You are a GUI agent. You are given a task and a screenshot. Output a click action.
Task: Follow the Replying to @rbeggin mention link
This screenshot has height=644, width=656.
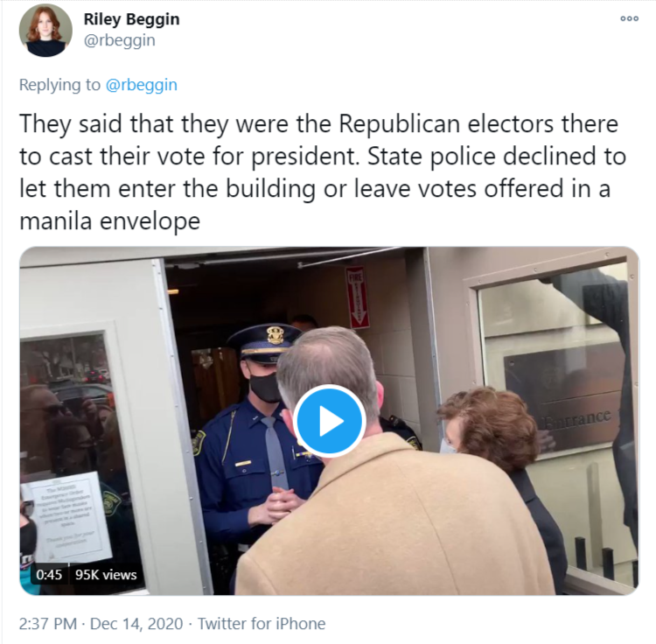point(142,85)
